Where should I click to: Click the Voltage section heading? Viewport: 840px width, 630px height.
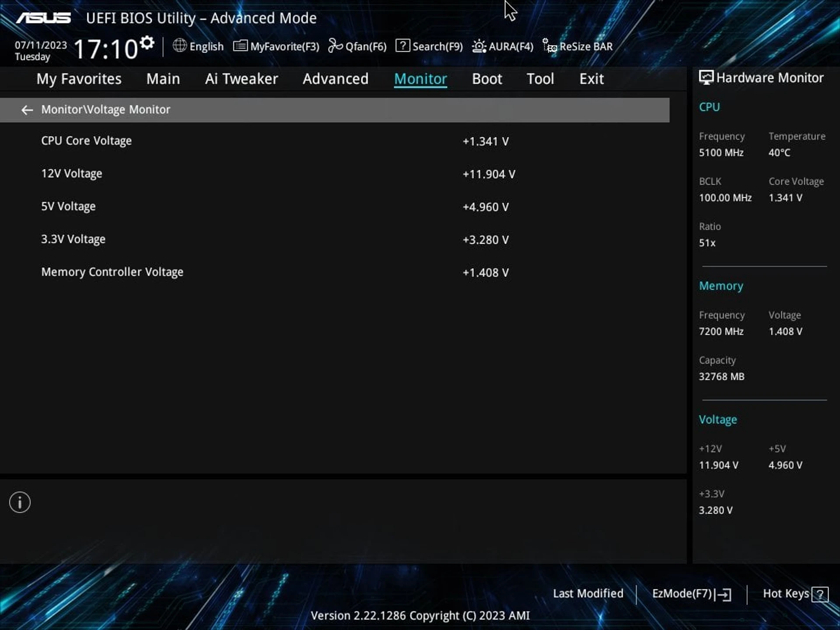click(x=717, y=420)
